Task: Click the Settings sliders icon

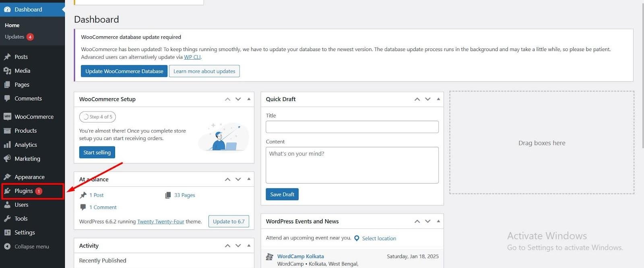Action: click(x=7, y=233)
